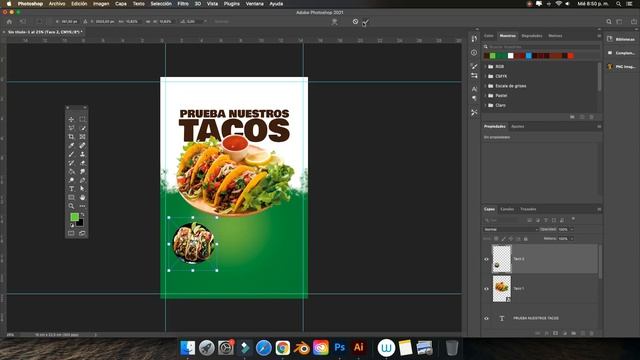Image resolution: width=640 pixels, height=360 pixels.
Task: Pick the blue recent swatch
Action: (x=529, y=56)
